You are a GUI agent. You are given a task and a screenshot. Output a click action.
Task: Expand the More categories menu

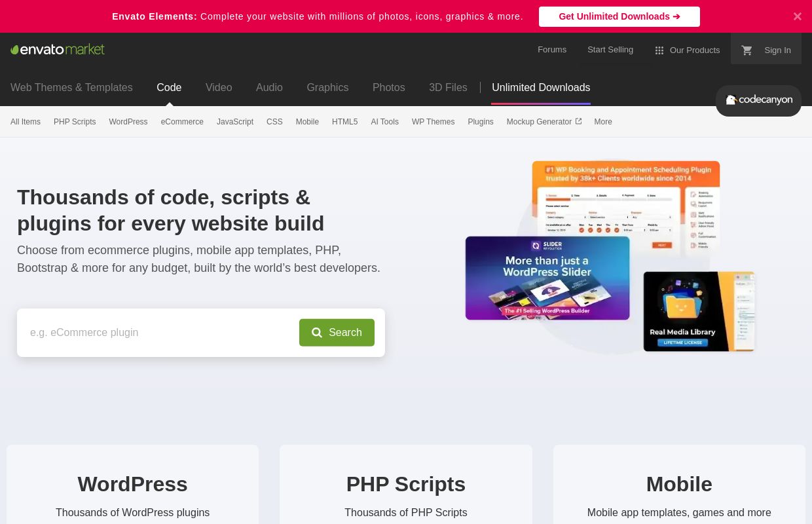click(x=602, y=122)
